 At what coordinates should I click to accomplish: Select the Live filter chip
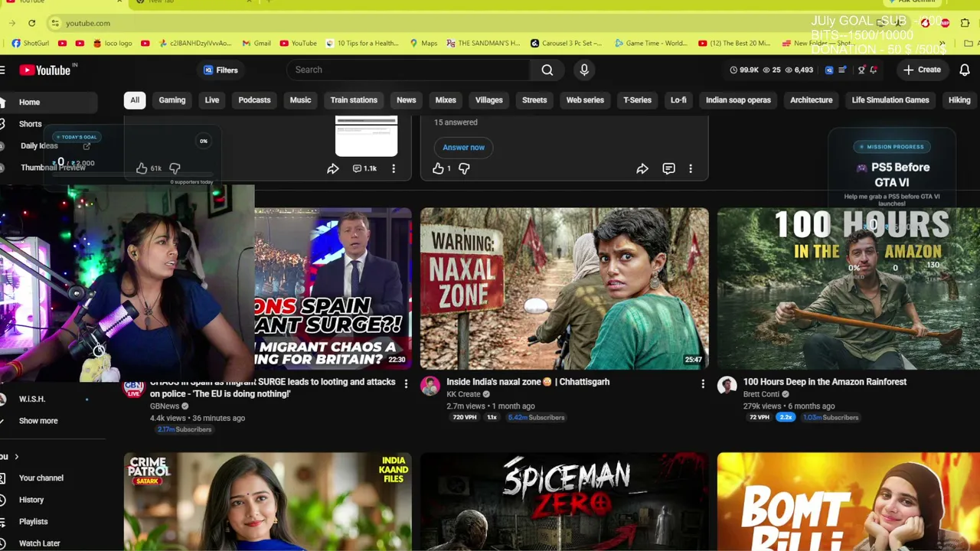212,100
